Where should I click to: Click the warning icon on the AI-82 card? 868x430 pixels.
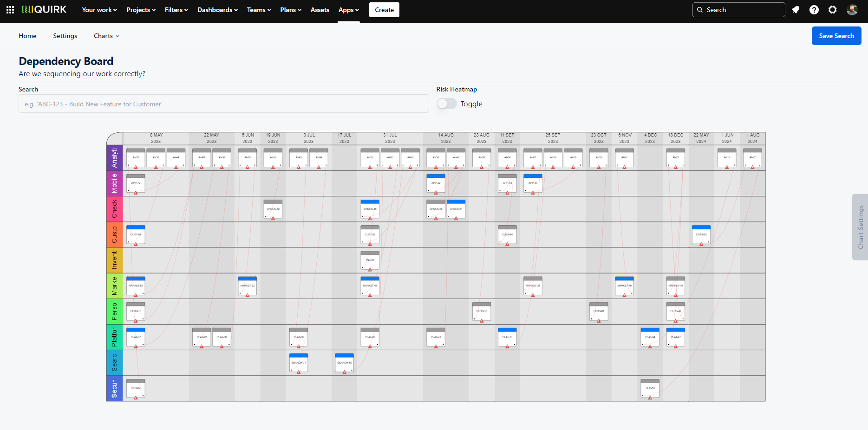coord(752,167)
